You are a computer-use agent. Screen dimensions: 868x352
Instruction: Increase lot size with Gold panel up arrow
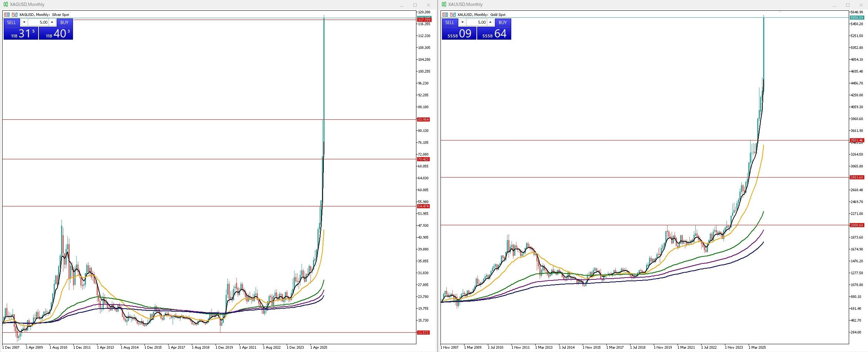490,23
